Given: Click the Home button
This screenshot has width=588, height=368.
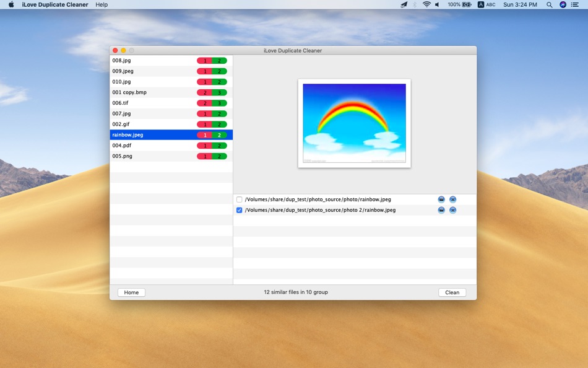Looking at the screenshot, I should pyautogui.click(x=131, y=292).
